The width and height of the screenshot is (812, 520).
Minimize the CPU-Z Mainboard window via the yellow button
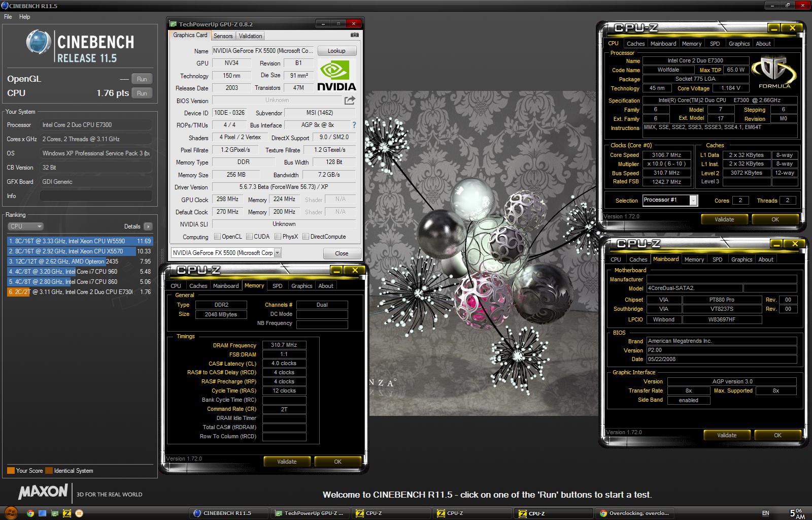(777, 244)
